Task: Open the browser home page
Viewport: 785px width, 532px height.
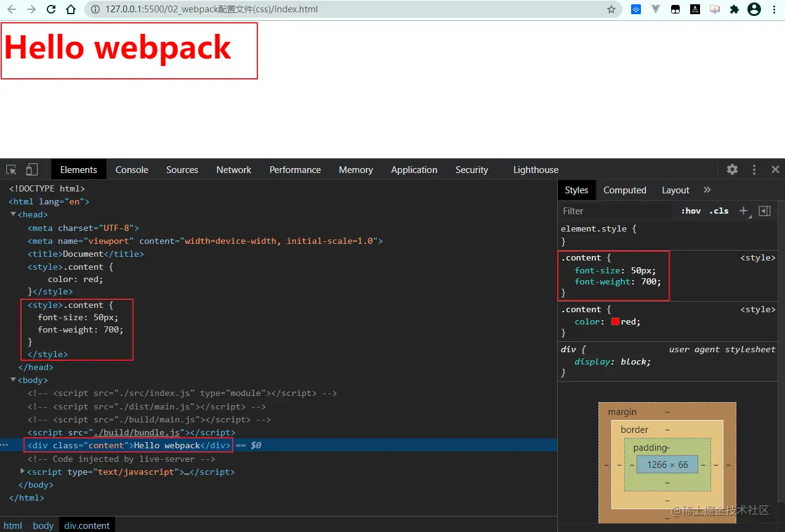Action: pos(71,9)
